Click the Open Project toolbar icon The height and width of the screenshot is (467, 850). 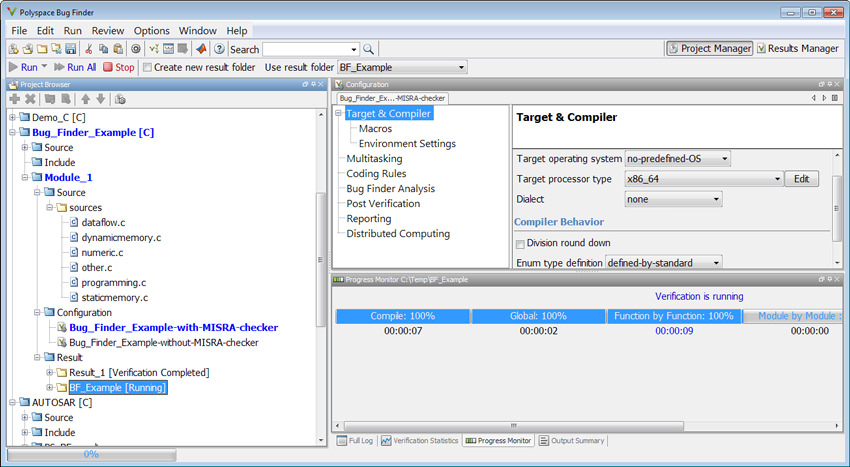click(x=28, y=49)
